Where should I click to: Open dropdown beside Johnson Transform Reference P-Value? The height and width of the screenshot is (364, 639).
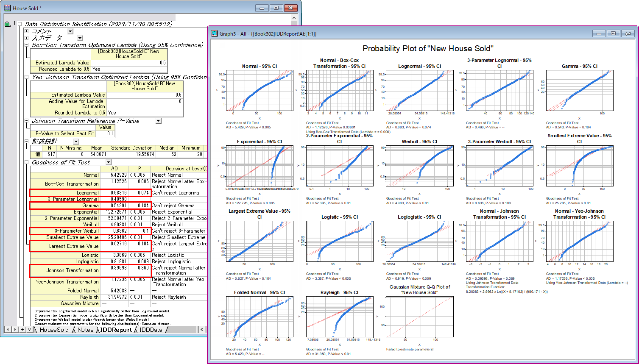pyautogui.click(x=159, y=121)
